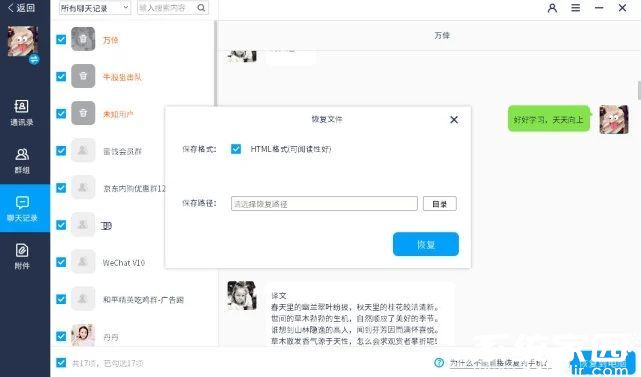This screenshot has width=641, height=377.
Task: Click the blue 恢复 button
Action: tap(426, 244)
